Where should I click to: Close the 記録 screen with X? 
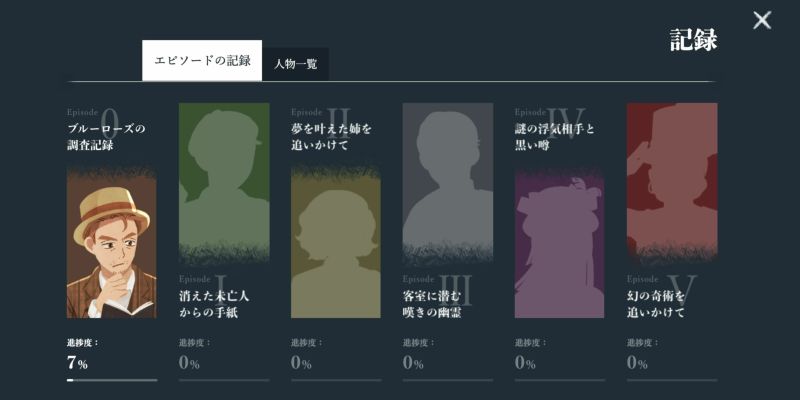(x=762, y=20)
